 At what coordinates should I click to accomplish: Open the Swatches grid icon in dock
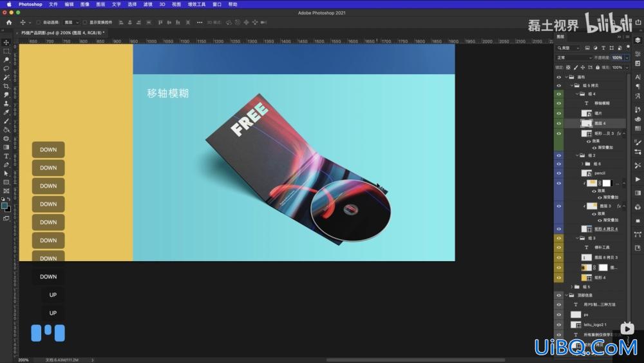point(638,128)
